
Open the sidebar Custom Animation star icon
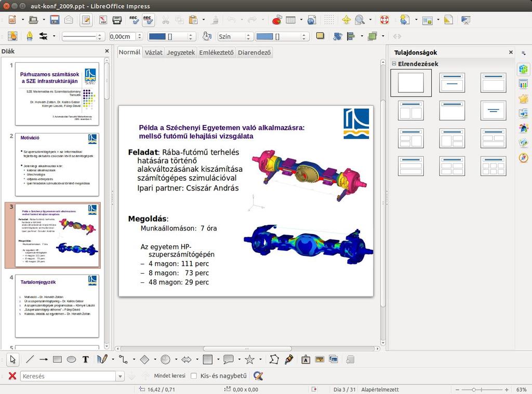coord(524,99)
